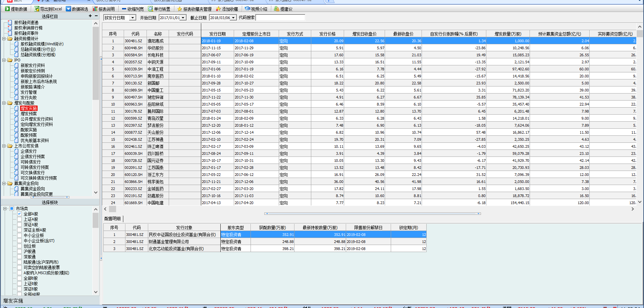This screenshot has height=308, width=644.
Task: Sort by the 增发数量(万股) column header
Action: click(x=508, y=34)
